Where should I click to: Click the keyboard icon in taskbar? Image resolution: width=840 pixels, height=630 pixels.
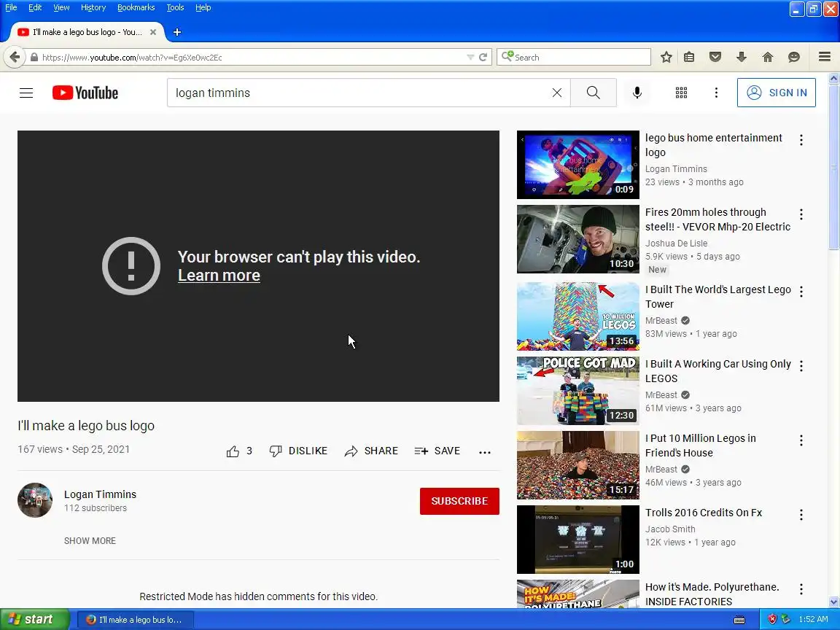click(x=739, y=620)
